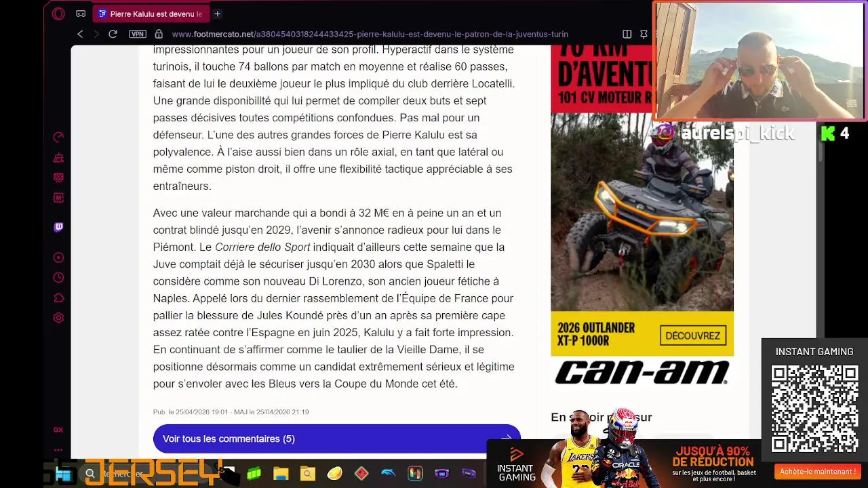Click the publication date 'Pub. le 25/04/2026 19:01'

click(191, 412)
